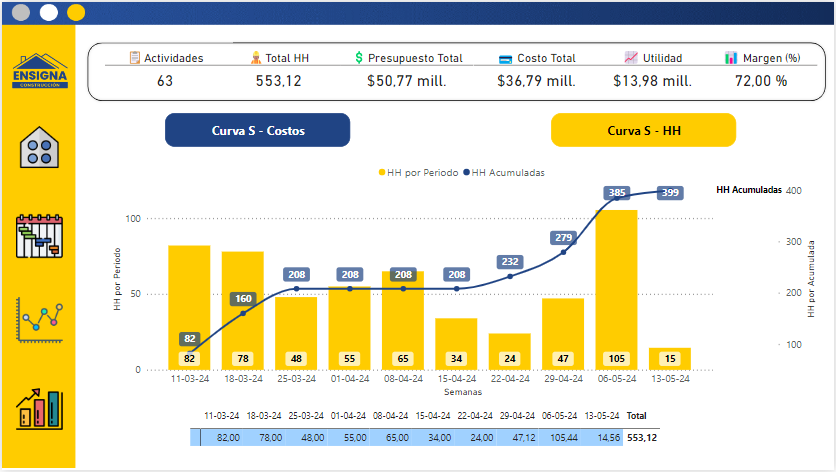
Task: Open the Gantt schedule calendar icon
Action: pos(40,236)
